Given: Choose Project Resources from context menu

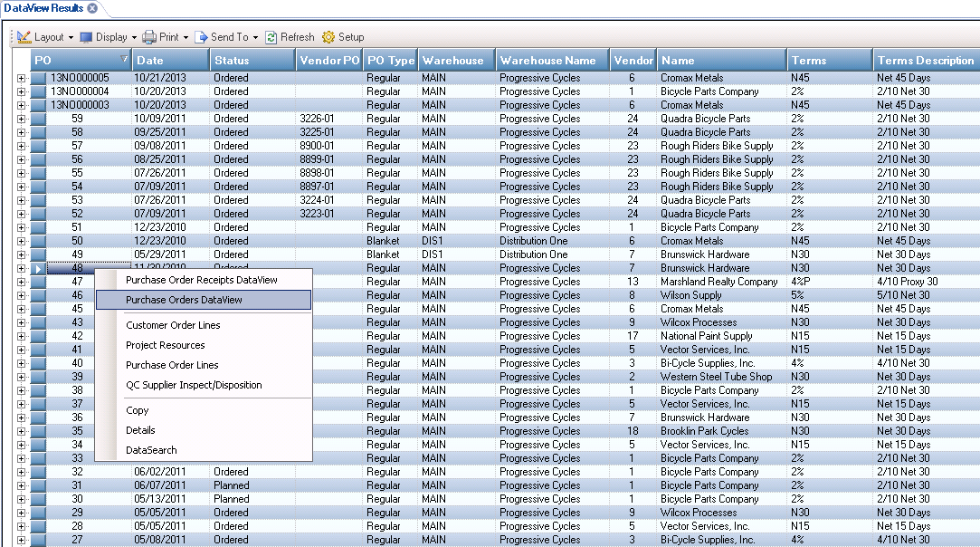Looking at the screenshot, I should click(203, 345).
